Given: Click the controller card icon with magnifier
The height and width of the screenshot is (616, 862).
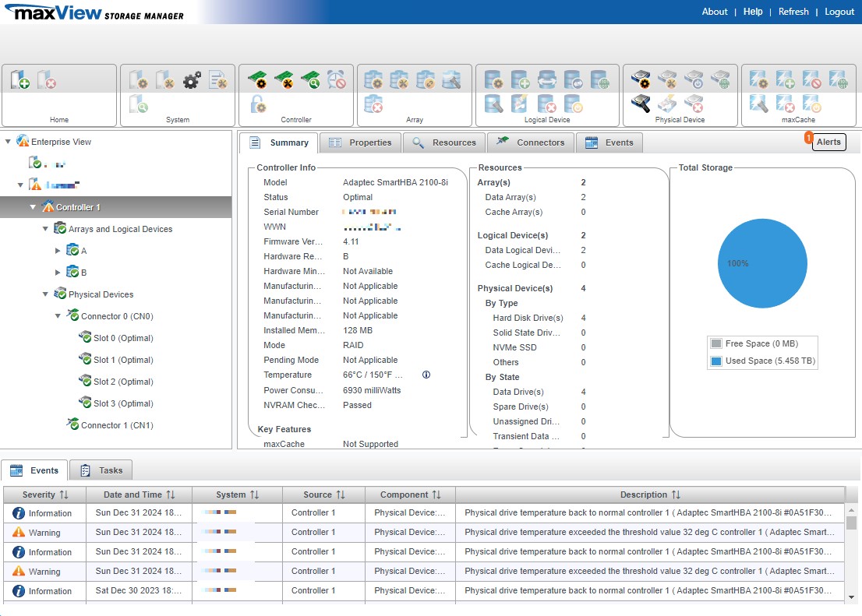Looking at the screenshot, I should [310, 79].
